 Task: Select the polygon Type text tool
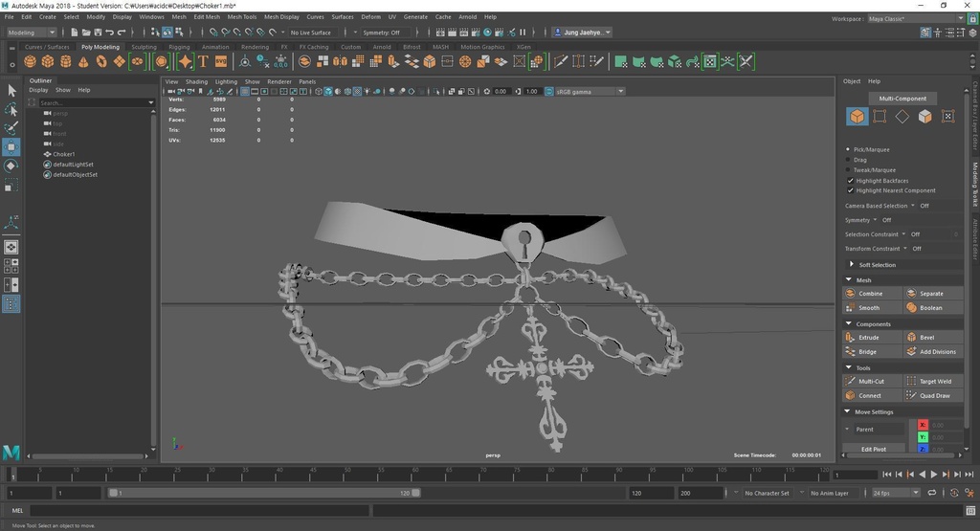tap(203, 61)
